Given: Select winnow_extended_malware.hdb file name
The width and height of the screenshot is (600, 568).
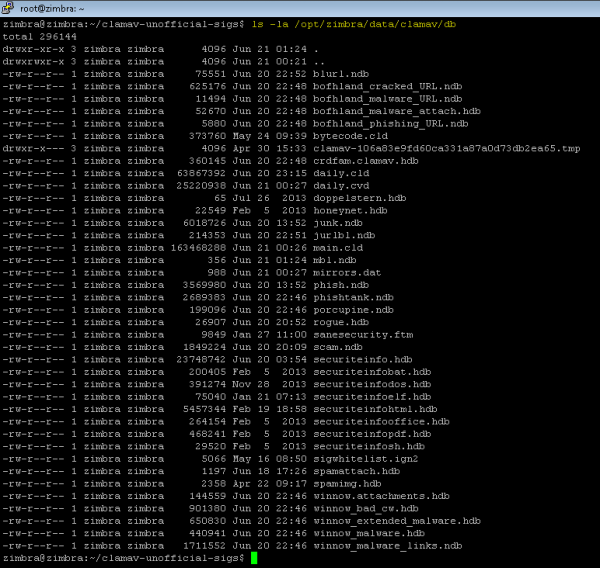Looking at the screenshot, I should (x=397, y=521).
